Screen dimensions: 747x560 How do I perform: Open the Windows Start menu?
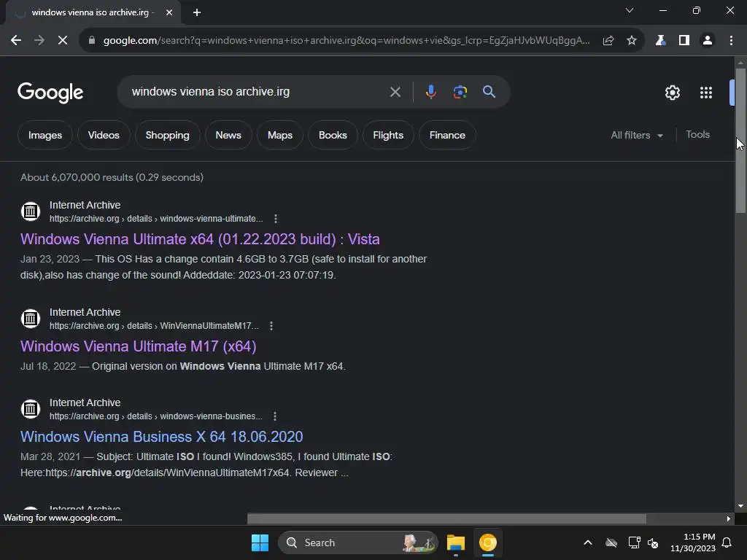260,542
